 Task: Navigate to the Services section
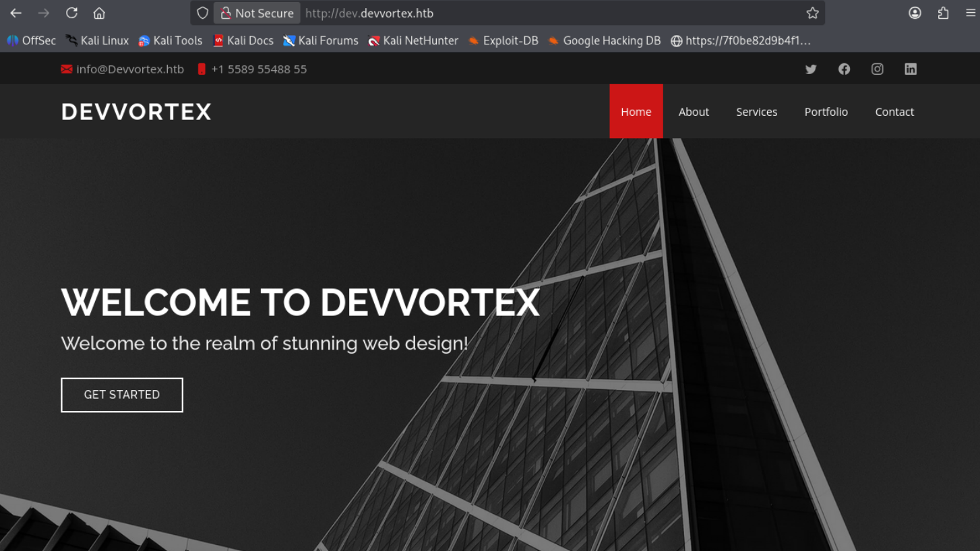[756, 112]
